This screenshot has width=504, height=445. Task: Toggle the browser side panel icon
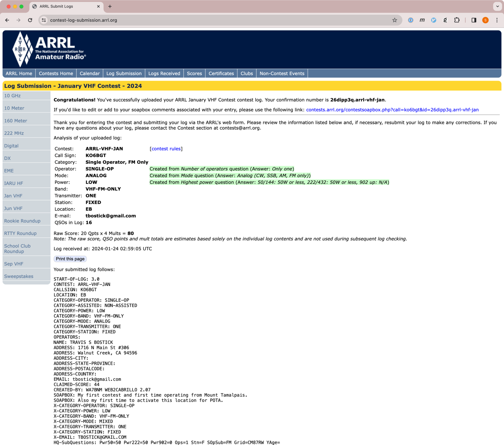click(474, 20)
